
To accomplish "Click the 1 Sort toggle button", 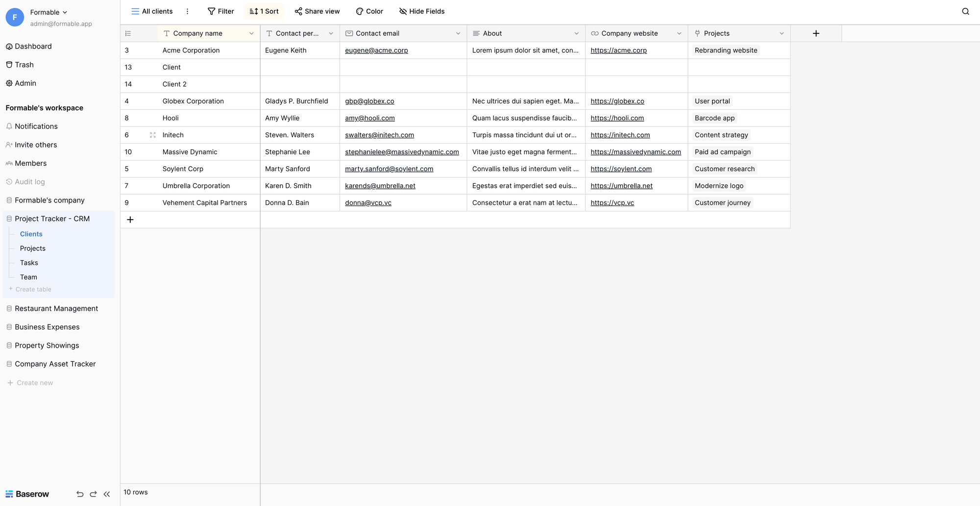I will click(x=264, y=11).
